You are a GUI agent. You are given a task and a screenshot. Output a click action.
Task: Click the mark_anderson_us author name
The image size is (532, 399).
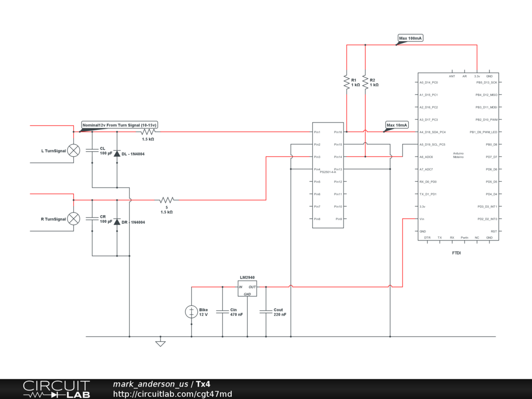pos(151,384)
